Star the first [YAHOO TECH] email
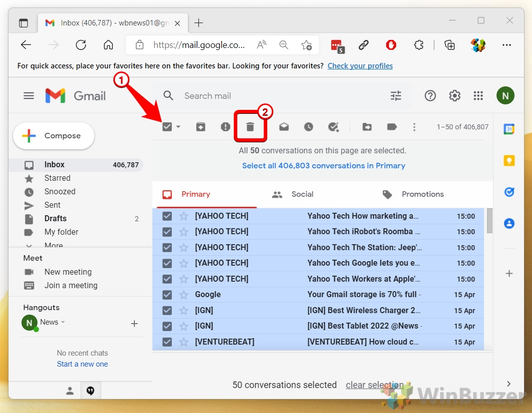The image size is (532, 413). [183, 216]
